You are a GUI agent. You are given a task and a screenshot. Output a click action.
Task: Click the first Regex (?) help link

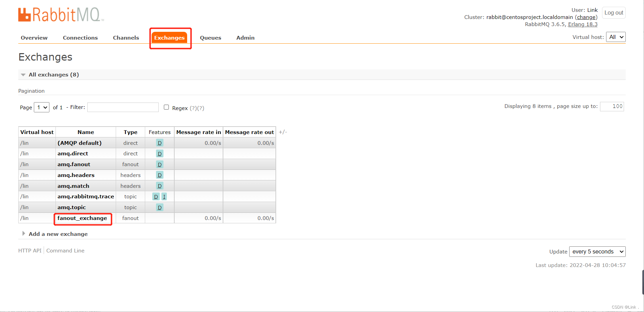(x=193, y=108)
